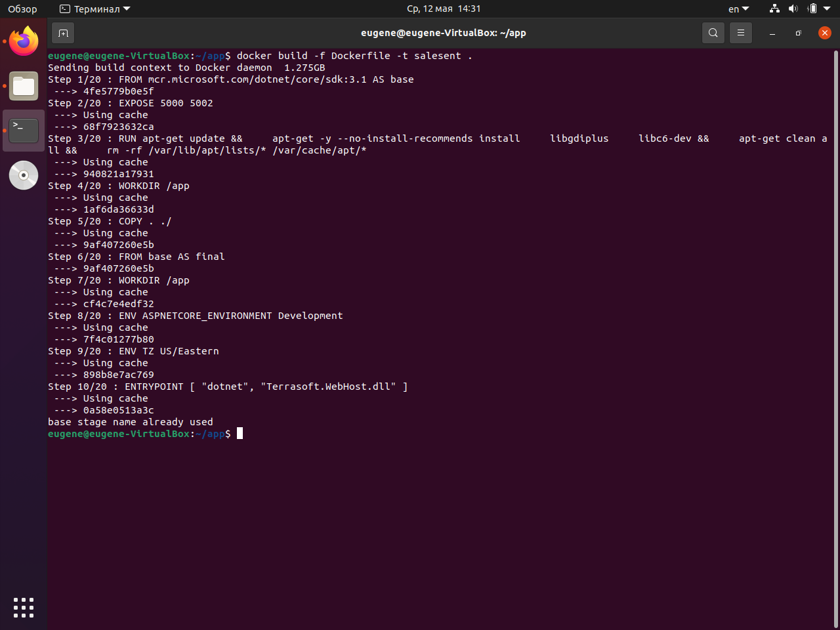Click 'Step 5/20 : COPY . ./' line
Viewport: 840px width, 630px height.
tap(110, 221)
